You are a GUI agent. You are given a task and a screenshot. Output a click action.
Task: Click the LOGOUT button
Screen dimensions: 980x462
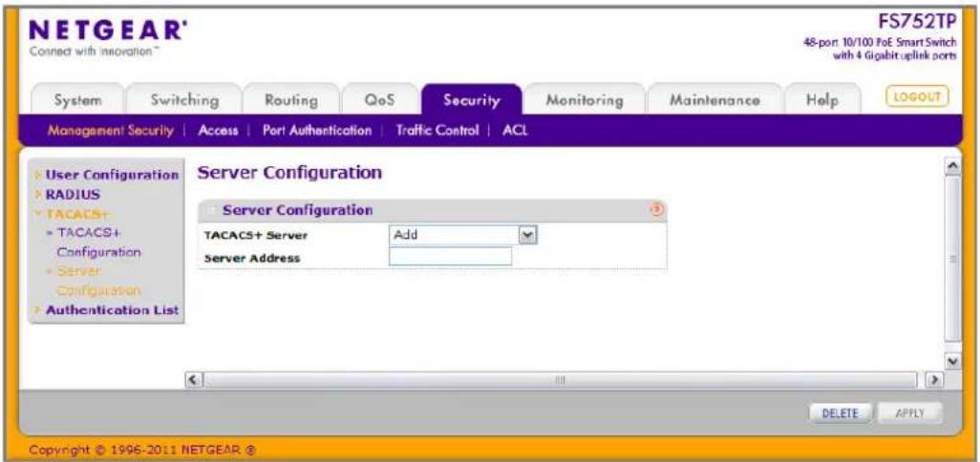[x=917, y=96]
